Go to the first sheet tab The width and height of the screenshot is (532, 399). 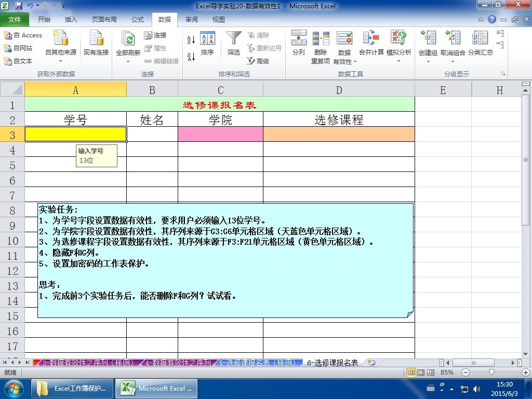[5, 363]
